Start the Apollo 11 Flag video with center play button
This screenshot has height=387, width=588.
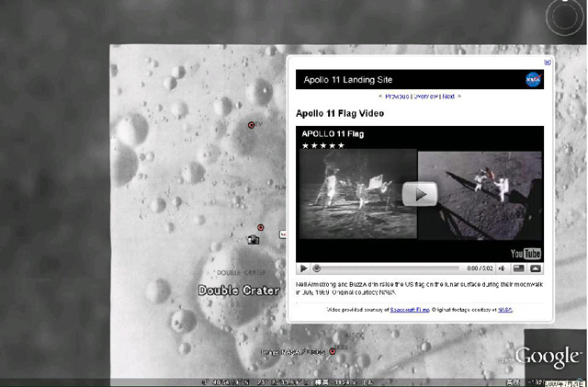pyautogui.click(x=420, y=194)
